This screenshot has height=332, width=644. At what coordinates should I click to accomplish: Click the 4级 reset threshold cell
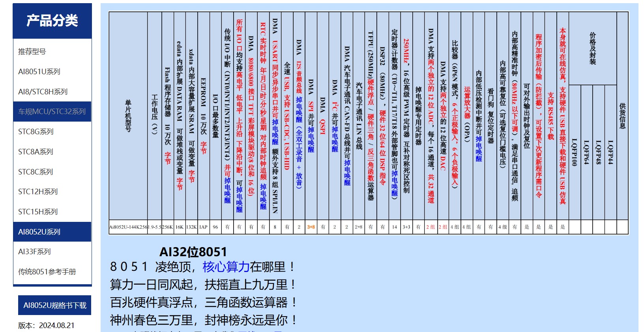coord(502,227)
